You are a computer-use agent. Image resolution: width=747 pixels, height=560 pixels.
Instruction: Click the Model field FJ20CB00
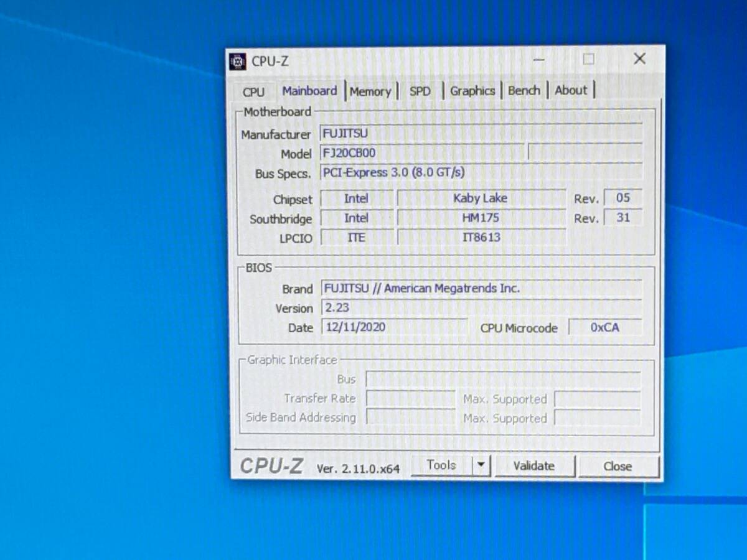pos(422,152)
